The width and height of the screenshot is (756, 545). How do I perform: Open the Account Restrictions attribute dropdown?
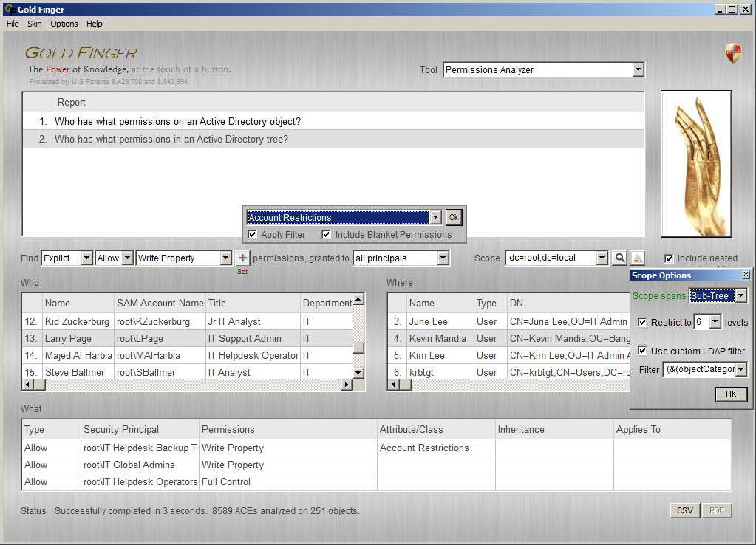[x=435, y=217]
